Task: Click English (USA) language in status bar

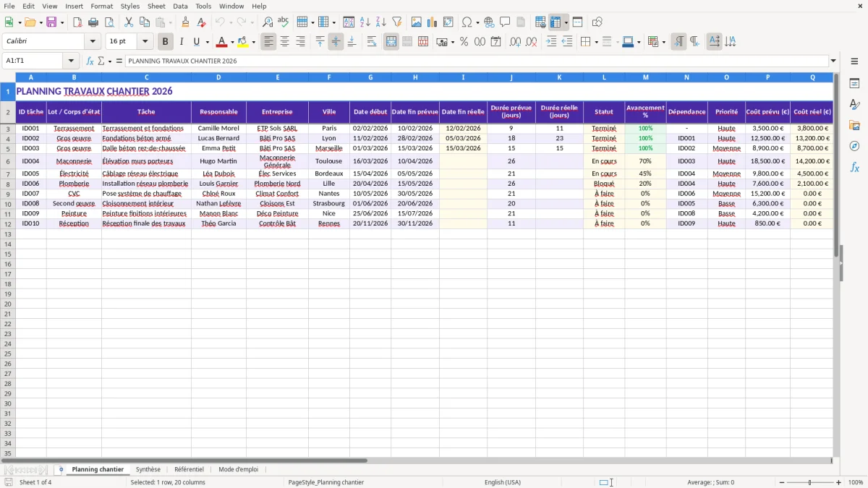Action: pyautogui.click(x=503, y=482)
